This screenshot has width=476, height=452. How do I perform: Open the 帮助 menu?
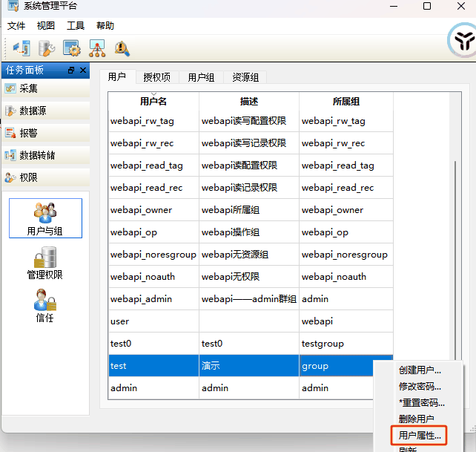[105, 26]
